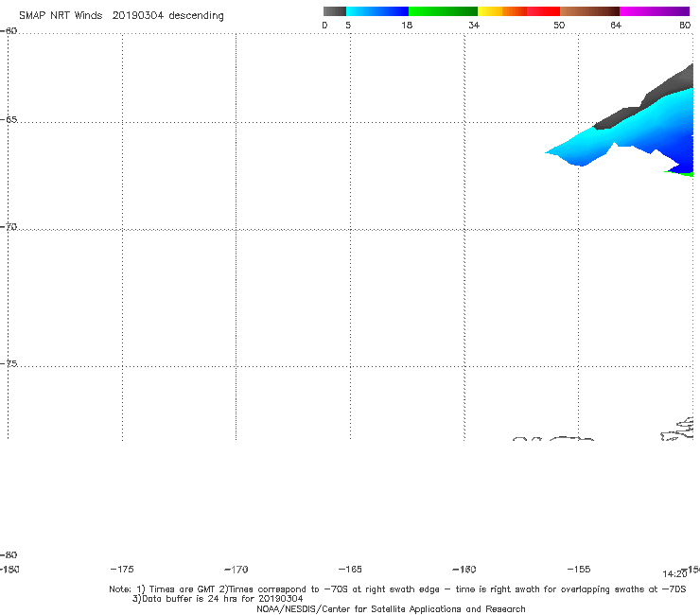Click the color bar label '50'

pos(559,25)
